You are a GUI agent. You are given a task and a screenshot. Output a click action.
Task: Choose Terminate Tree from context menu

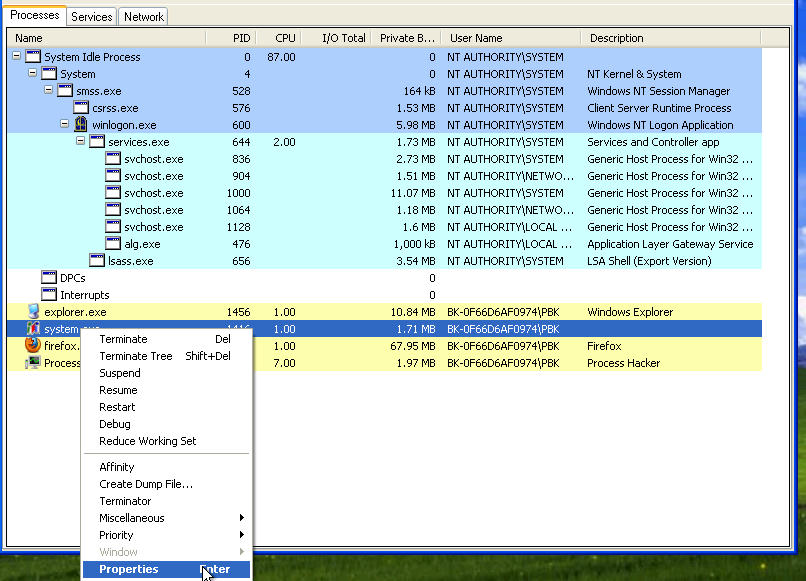click(x=166, y=356)
